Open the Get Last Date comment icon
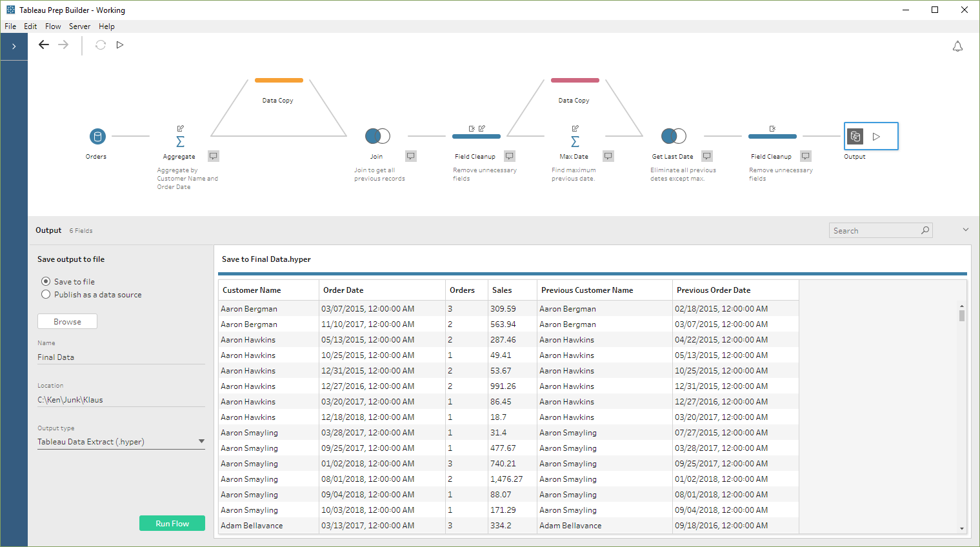 coord(707,156)
